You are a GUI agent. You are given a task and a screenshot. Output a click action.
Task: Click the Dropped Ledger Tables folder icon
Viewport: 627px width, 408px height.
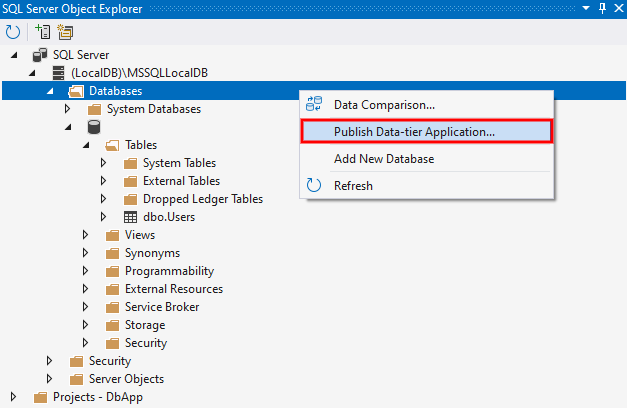click(x=130, y=199)
